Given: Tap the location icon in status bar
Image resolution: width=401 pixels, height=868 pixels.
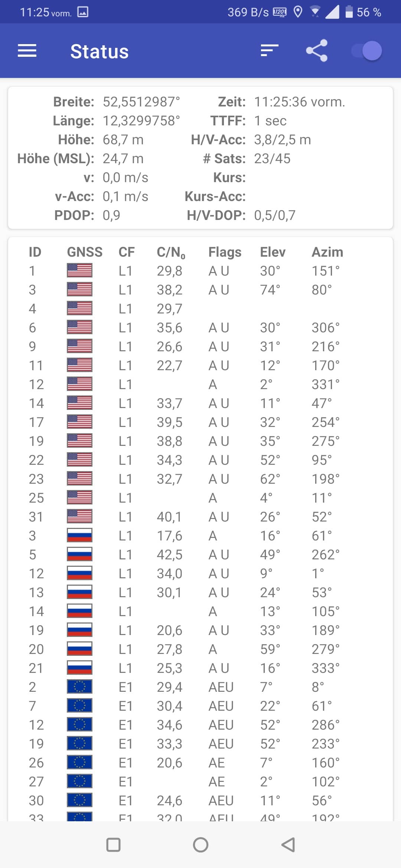Looking at the screenshot, I should click(x=298, y=12).
